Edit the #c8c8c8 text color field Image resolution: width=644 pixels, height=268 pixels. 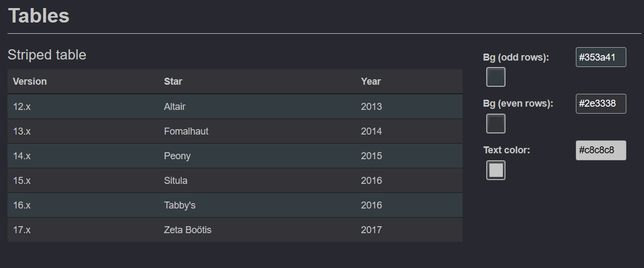tap(601, 150)
